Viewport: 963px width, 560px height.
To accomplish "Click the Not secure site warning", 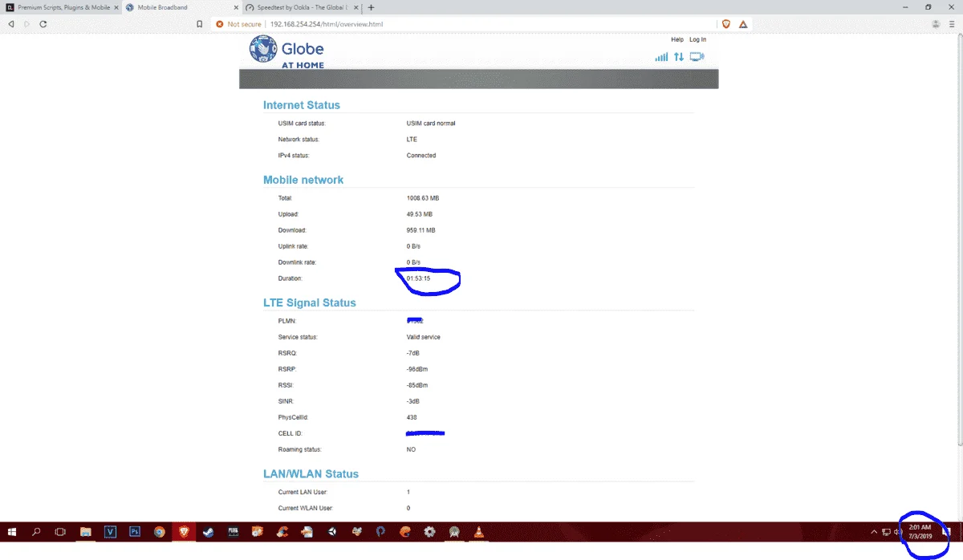I will pos(240,24).
